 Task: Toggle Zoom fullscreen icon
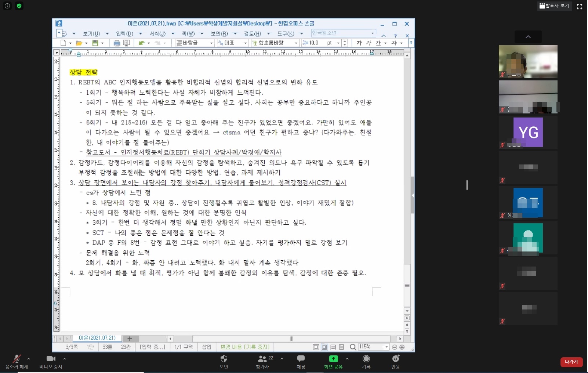(x=580, y=6)
